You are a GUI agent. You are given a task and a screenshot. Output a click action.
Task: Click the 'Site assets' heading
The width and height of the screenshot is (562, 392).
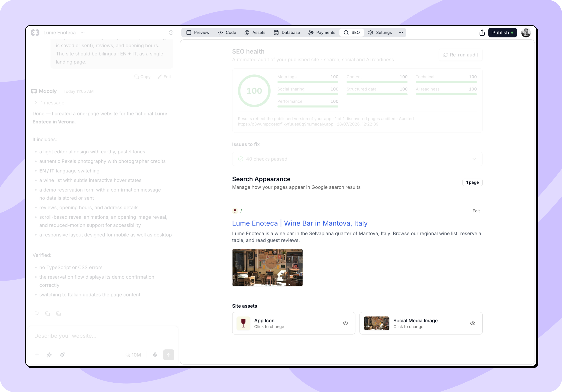click(x=244, y=306)
